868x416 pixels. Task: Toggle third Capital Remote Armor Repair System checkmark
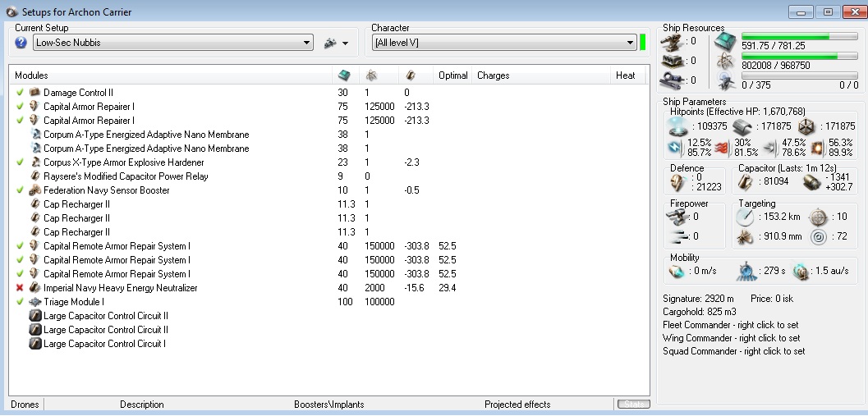point(20,274)
